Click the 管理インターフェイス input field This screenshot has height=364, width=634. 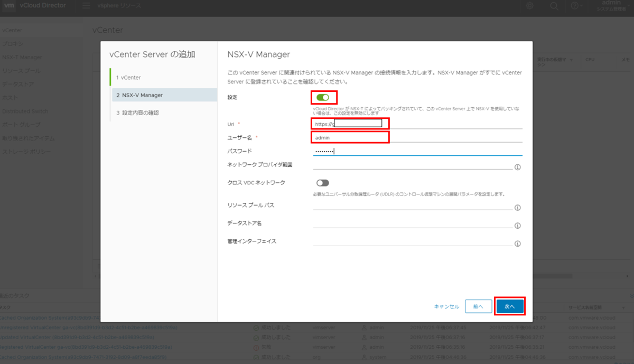[x=412, y=241]
